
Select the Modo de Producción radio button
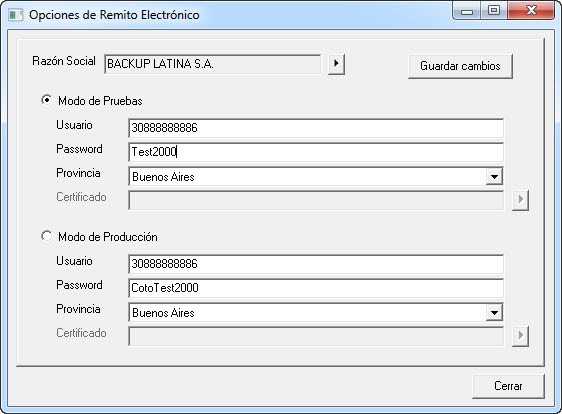click(x=47, y=236)
